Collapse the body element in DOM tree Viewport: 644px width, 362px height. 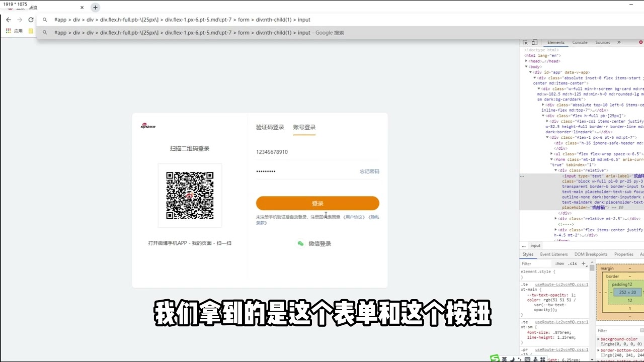[x=526, y=66]
